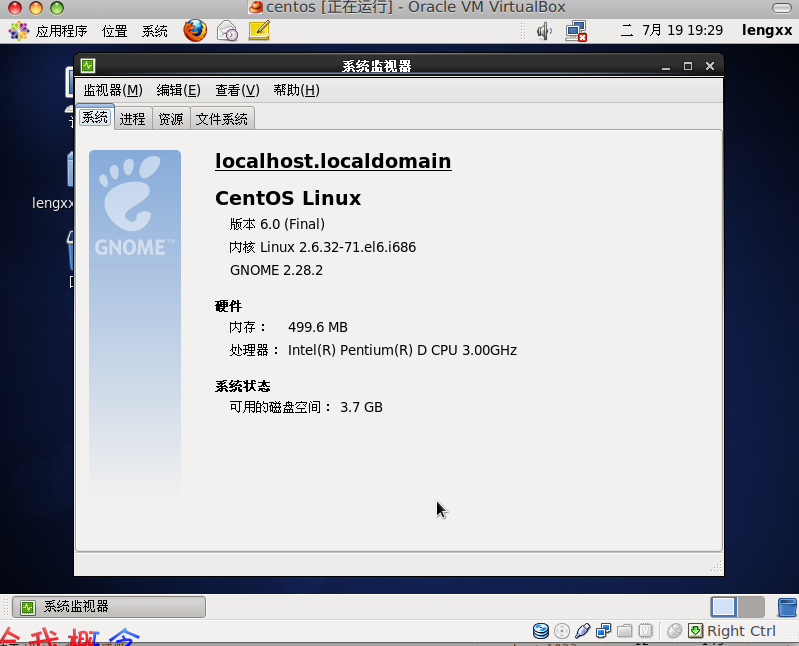This screenshot has height=646, width=799.
Task: Click the VirtualBox hard disk activity icon
Action: pyautogui.click(x=541, y=631)
